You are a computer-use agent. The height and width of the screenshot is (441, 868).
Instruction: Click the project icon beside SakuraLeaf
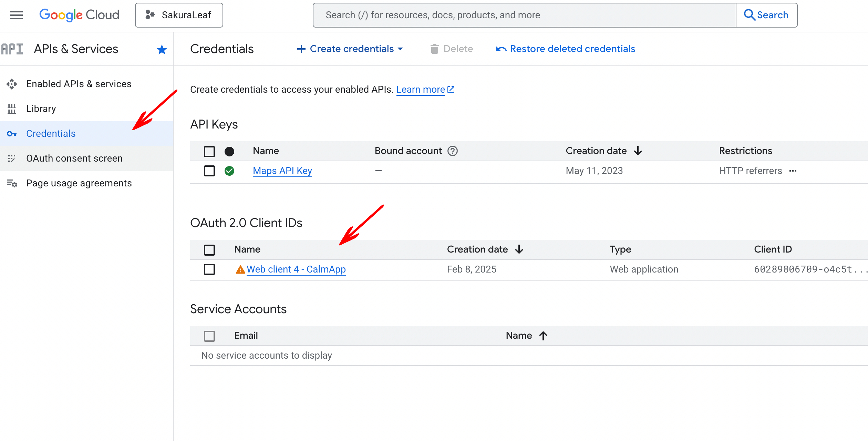(x=150, y=15)
